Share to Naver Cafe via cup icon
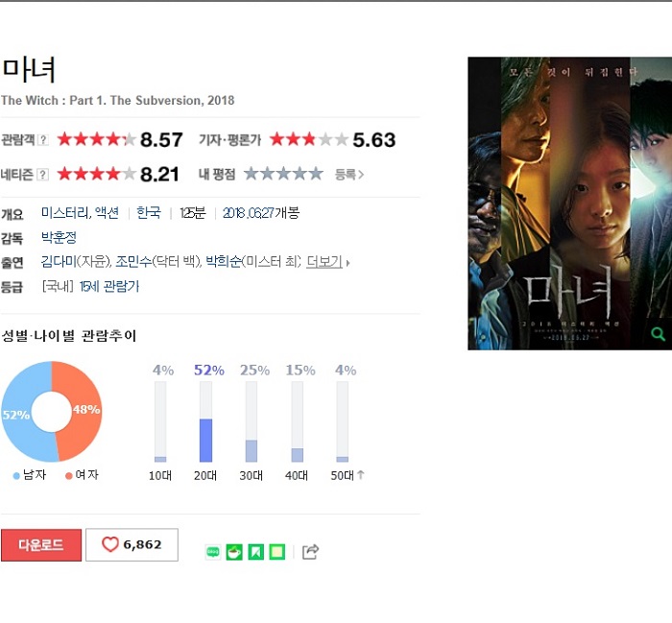The width and height of the screenshot is (672, 623). pyautogui.click(x=234, y=552)
